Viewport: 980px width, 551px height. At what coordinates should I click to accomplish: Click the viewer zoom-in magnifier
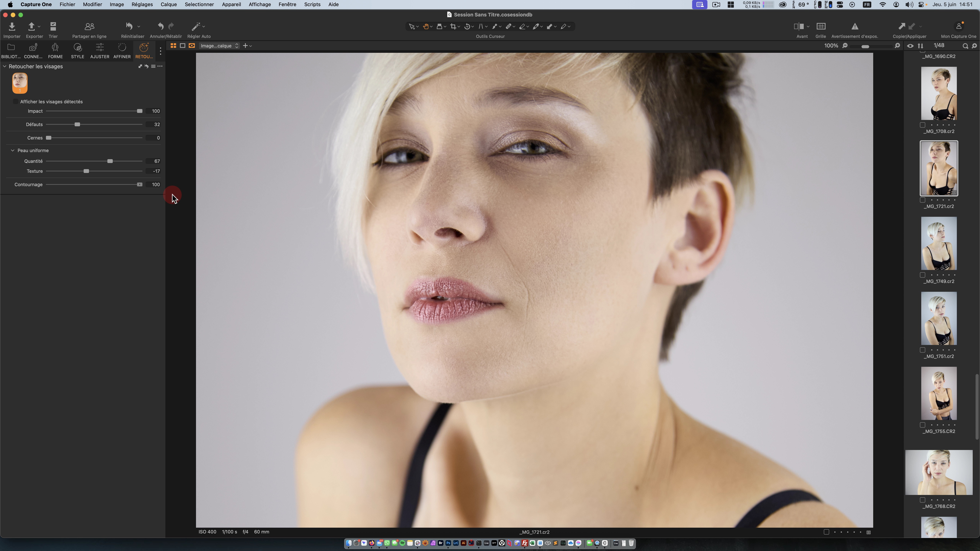pos(898,46)
